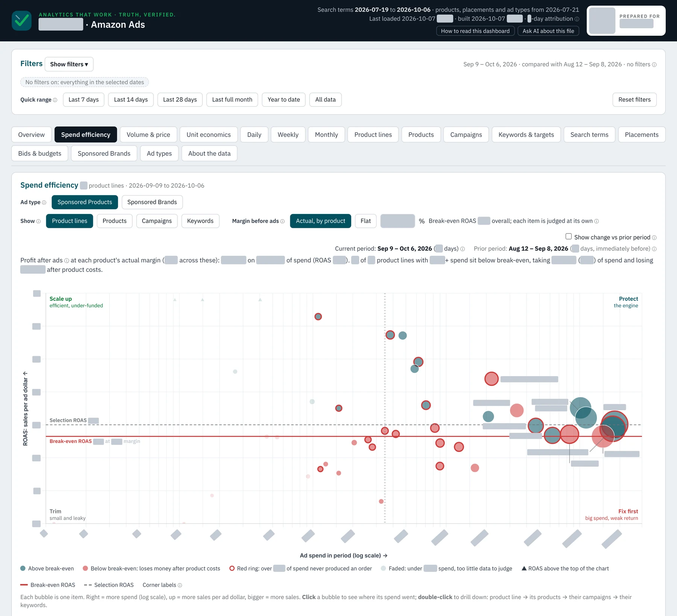The height and width of the screenshot is (616, 677).
Task: Click the flat margin percent input field
Action: point(398,221)
